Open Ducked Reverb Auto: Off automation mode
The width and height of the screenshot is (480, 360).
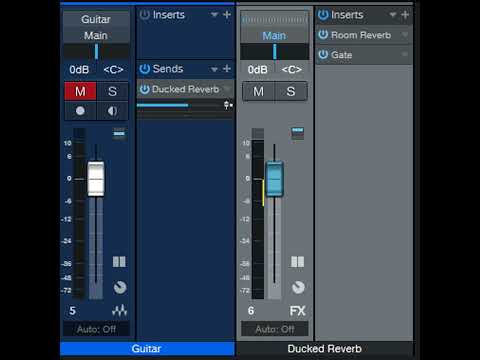point(275,329)
